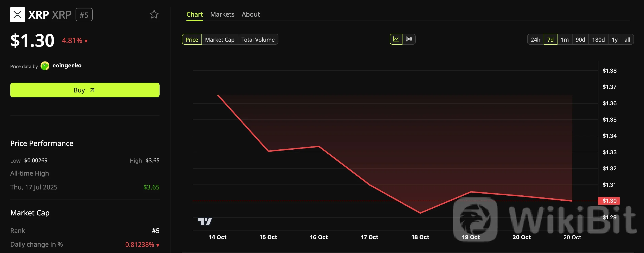Click the Rank #5 value in Market Cap

(x=155, y=231)
